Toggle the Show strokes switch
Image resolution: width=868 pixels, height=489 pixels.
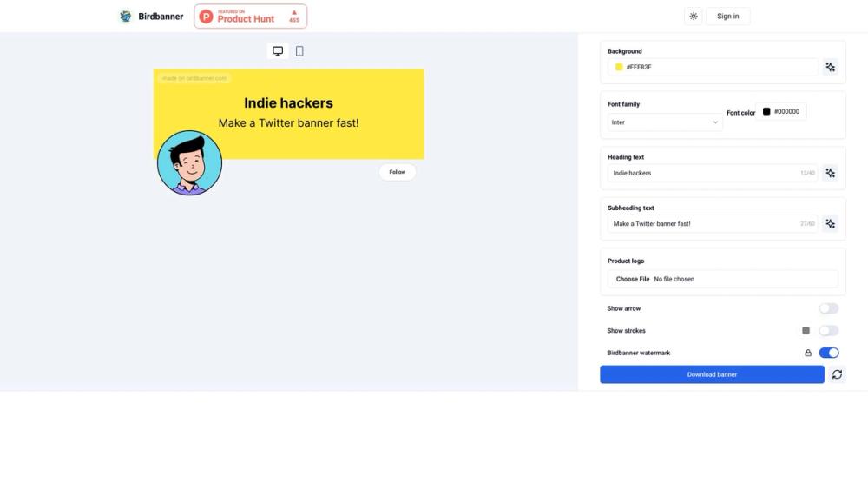(x=829, y=331)
